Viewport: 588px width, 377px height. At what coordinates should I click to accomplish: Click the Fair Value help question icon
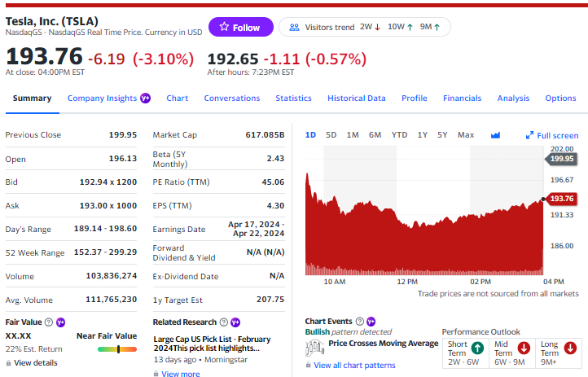click(x=49, y=322)
